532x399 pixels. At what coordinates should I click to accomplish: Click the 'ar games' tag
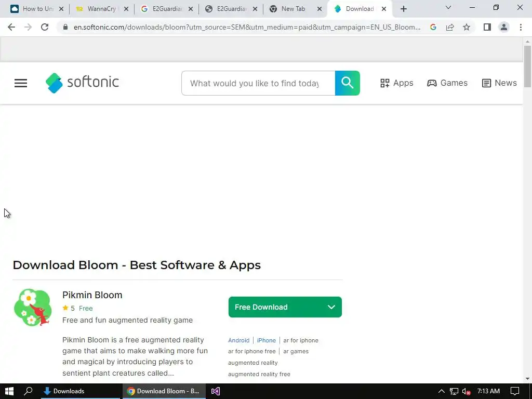click(x=296, y=352)
